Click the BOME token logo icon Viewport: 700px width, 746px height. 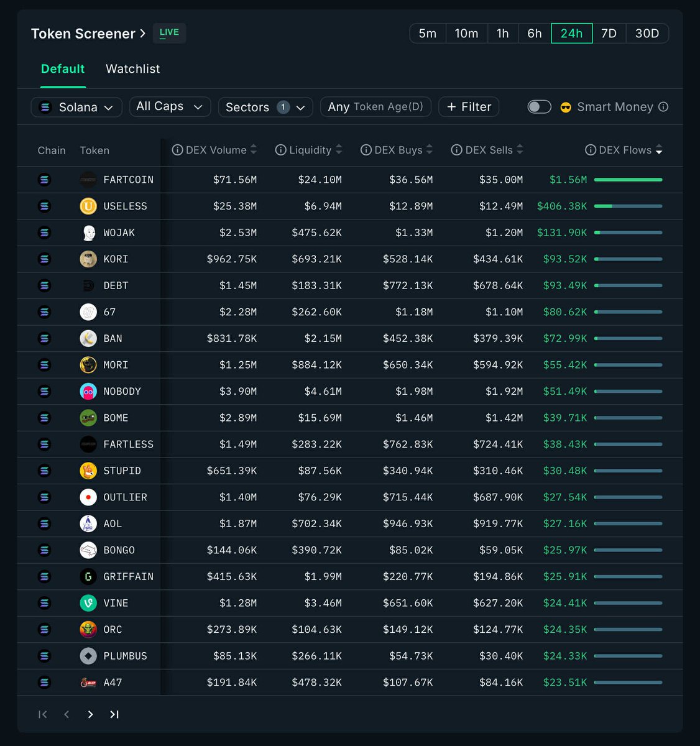(x=88, y=418)
